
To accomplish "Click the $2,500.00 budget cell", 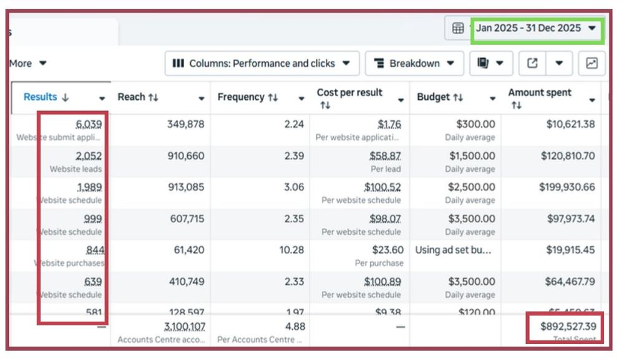I will click(x=472, y=187).
